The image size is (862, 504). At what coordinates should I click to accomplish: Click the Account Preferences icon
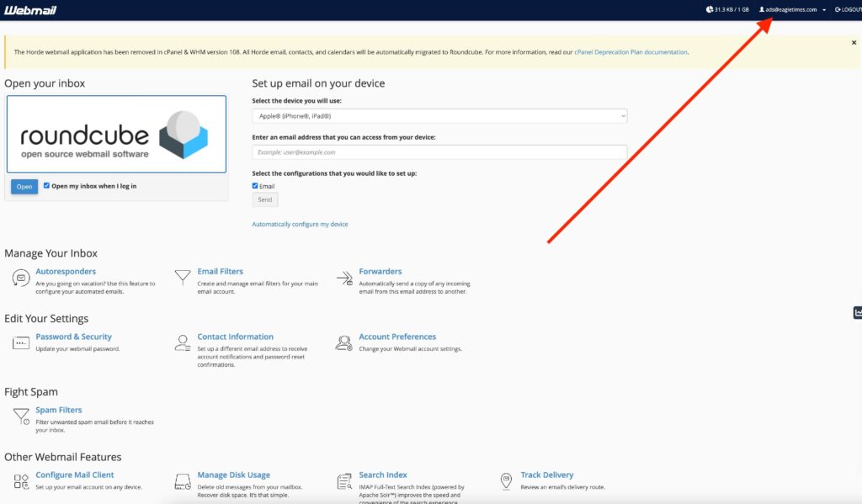pos(343,342)
